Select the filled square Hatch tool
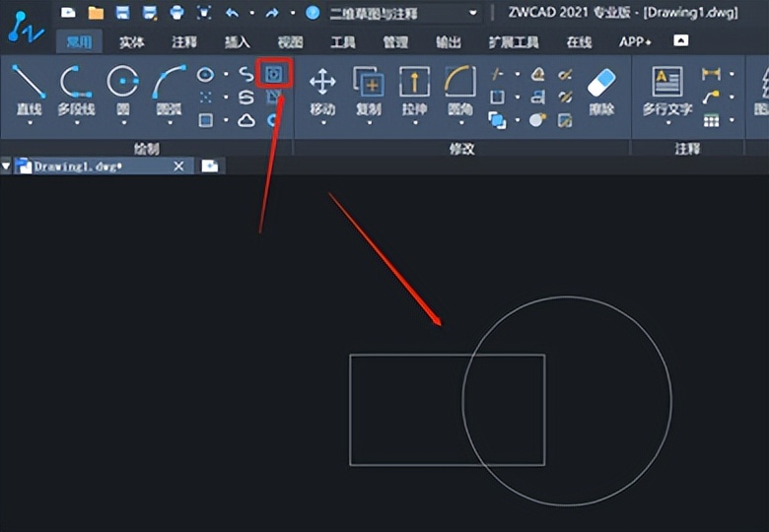This screenshot has height=532, width=769. click(x=205, y=120)
